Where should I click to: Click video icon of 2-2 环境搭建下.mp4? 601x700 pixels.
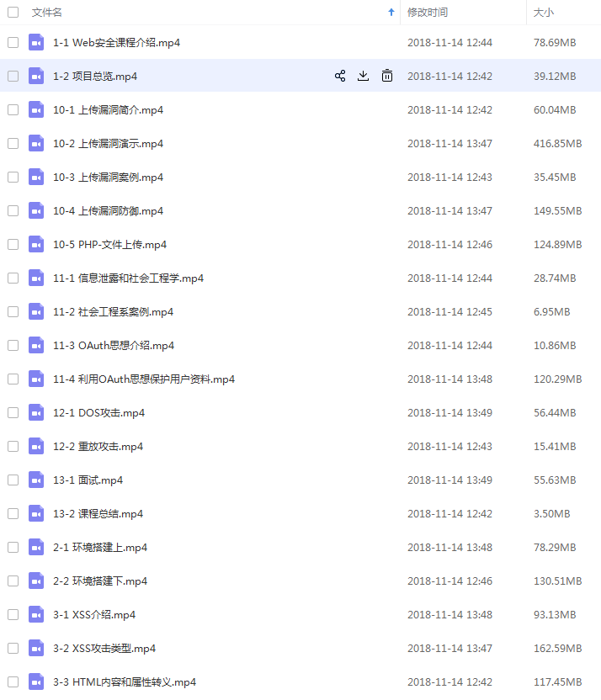[36, 581]
